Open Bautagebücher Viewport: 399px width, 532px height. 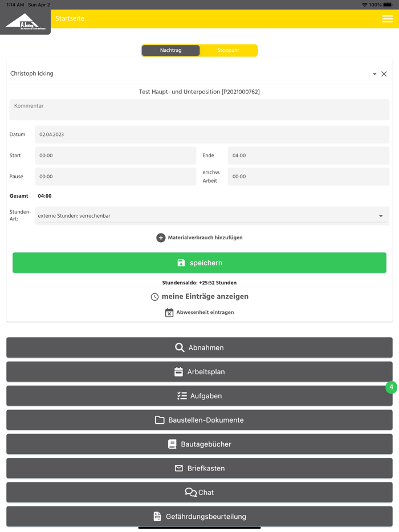pyautogui.click(x=199, y=444)
